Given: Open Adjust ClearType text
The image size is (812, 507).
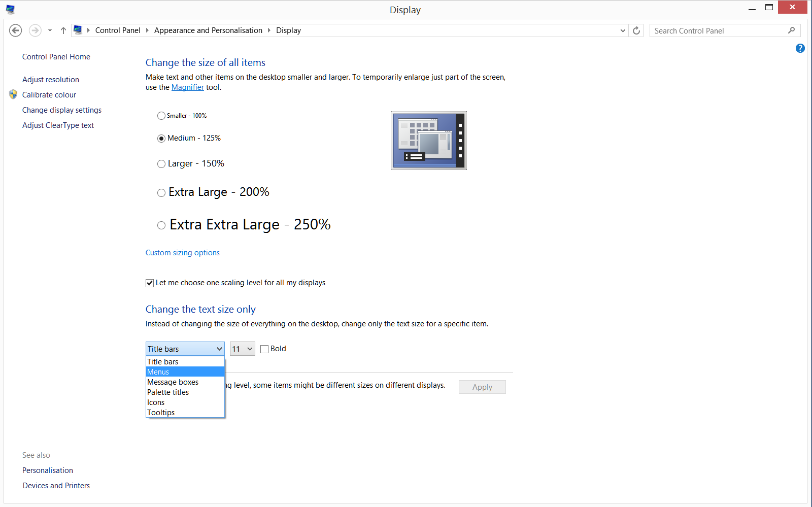Looking at the screenshot, I should point(58,125).
